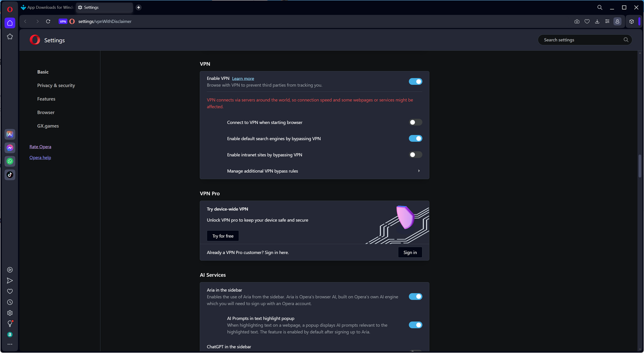Open the TikTok sidebar panel
This screenshot has height=353, width=644.
click(10, 175)
